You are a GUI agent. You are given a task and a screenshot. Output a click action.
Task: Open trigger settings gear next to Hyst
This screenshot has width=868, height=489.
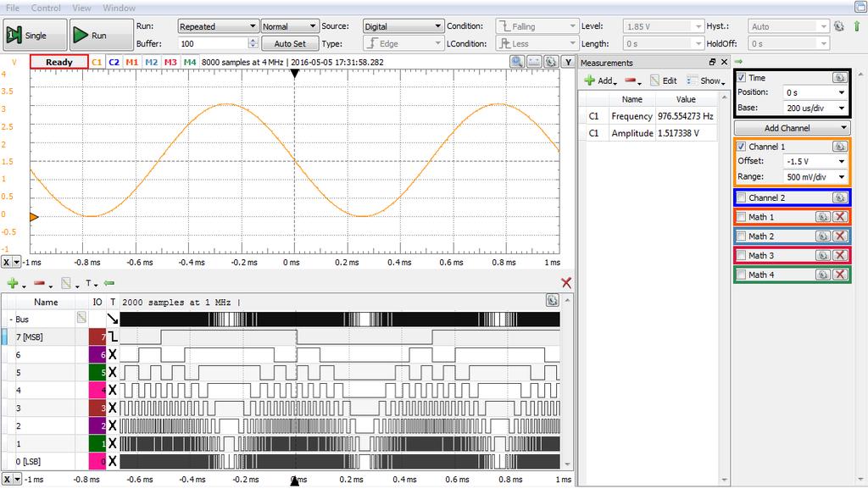click(x=839, y=26)
